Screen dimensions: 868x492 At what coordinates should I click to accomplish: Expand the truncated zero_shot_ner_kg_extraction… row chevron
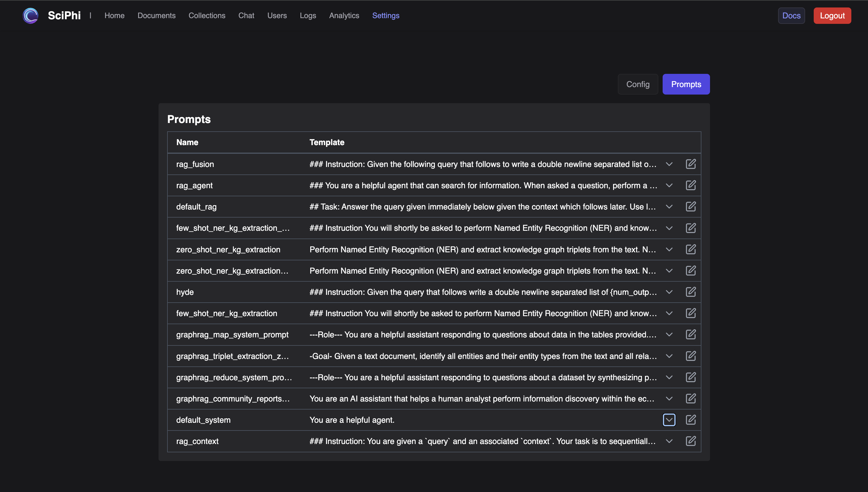(669, 271)
